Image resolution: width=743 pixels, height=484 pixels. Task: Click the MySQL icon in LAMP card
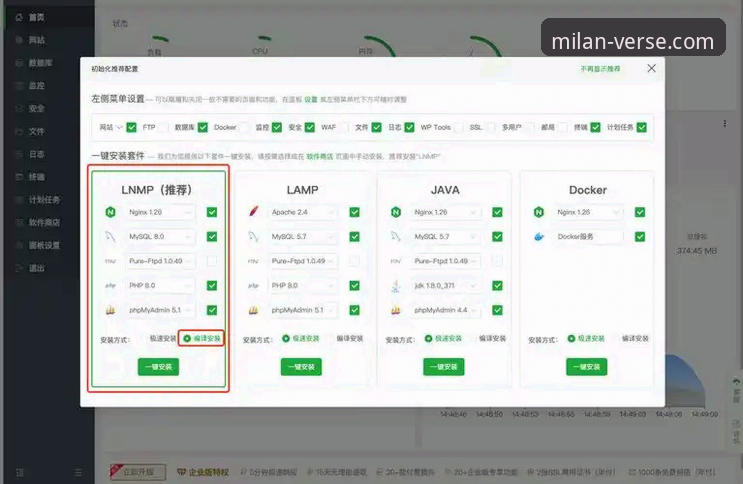(x=254, y=236)
